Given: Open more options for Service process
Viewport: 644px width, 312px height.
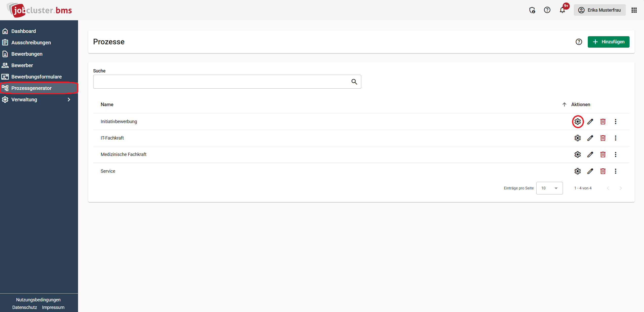Looking at the screenshot, I should tap(615, 171).
